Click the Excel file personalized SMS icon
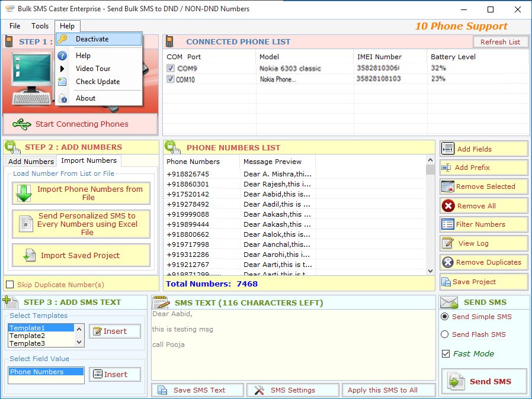Viewport: 532px width, 399px height. click(26, 224)
